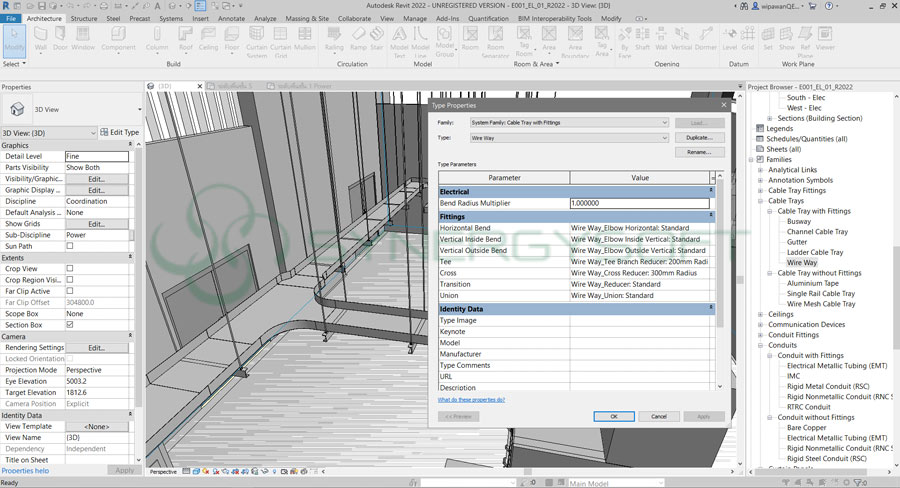The width and height of the screenshot is (900, 488).
Task: Click the Modify tool icon
Action: tap(14, 40)
